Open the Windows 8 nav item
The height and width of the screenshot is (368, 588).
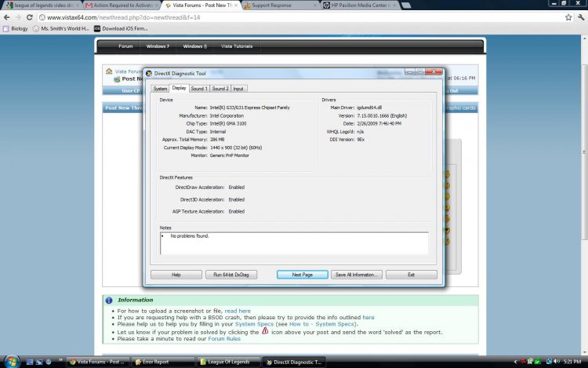[195, 46]
